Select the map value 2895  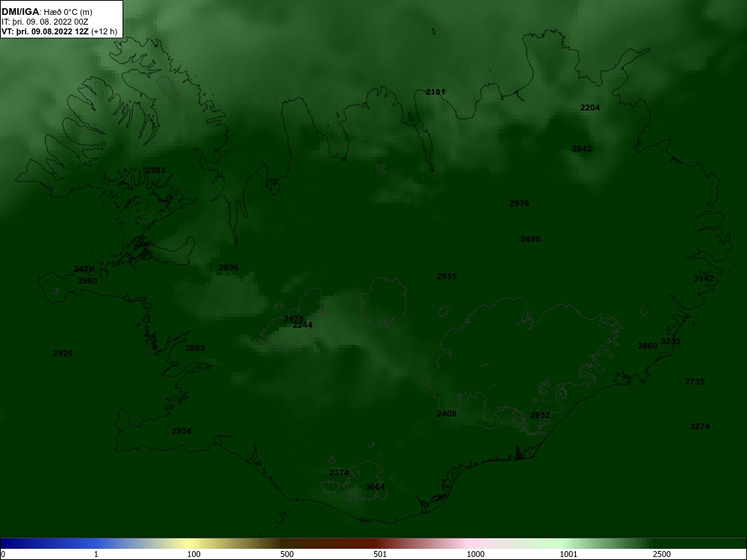coord(195,348)
